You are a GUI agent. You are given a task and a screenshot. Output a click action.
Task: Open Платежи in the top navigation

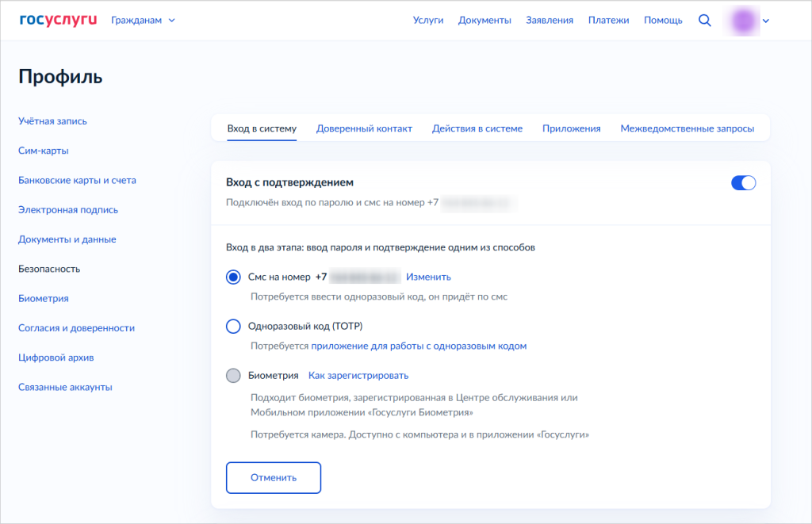pyautogui.click(x=608, y=21)
